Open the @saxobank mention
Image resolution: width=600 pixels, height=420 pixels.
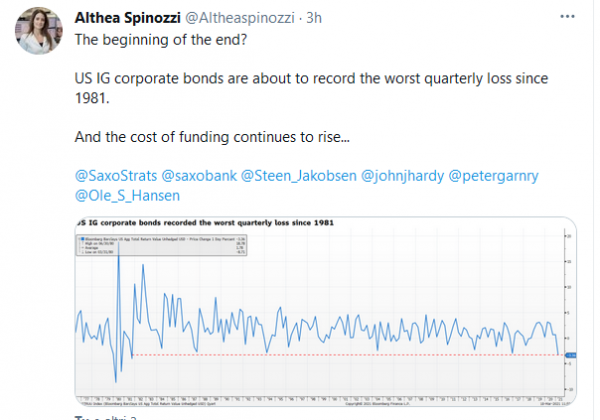(x=199, y=176)
